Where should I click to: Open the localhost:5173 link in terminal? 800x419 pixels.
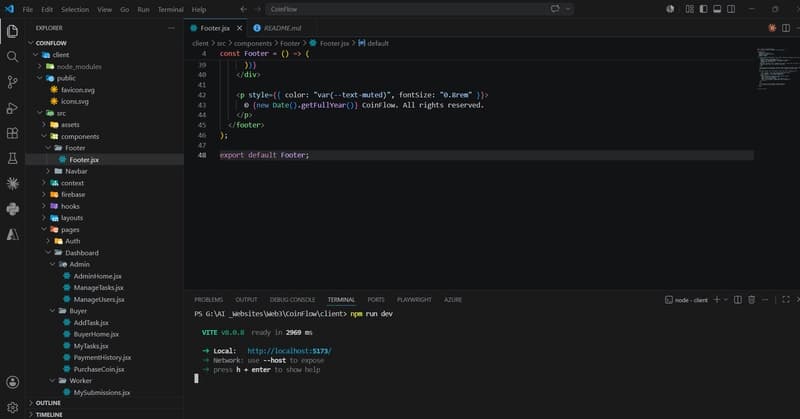(289, 351)
